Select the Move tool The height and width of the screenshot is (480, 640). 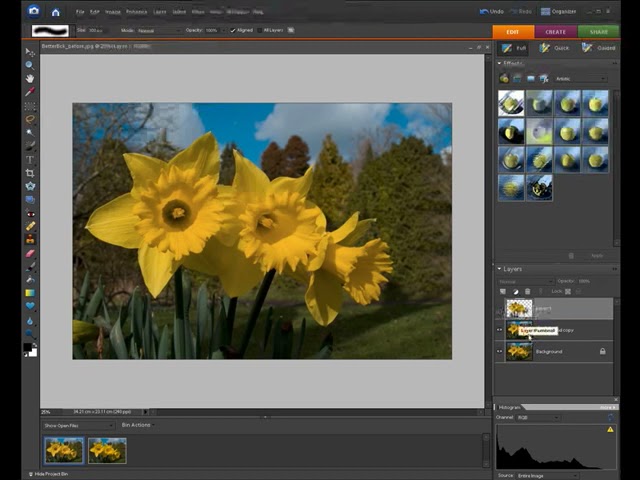(x=30, y=52)
